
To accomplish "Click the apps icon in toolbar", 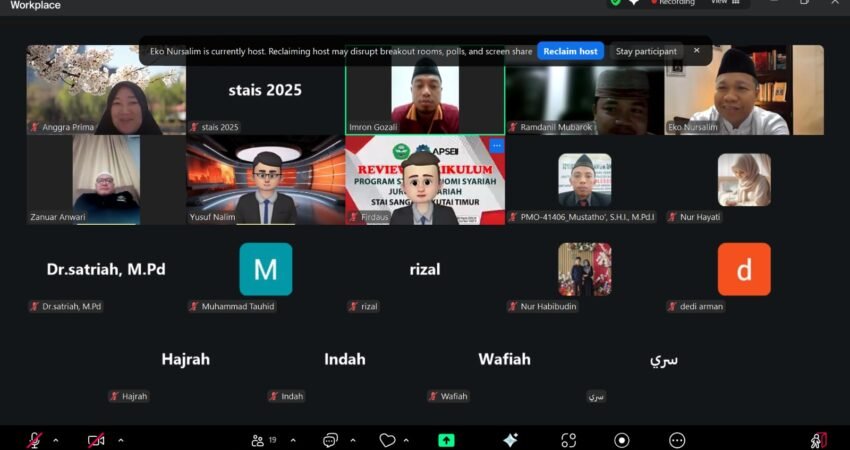I will 568,440.
